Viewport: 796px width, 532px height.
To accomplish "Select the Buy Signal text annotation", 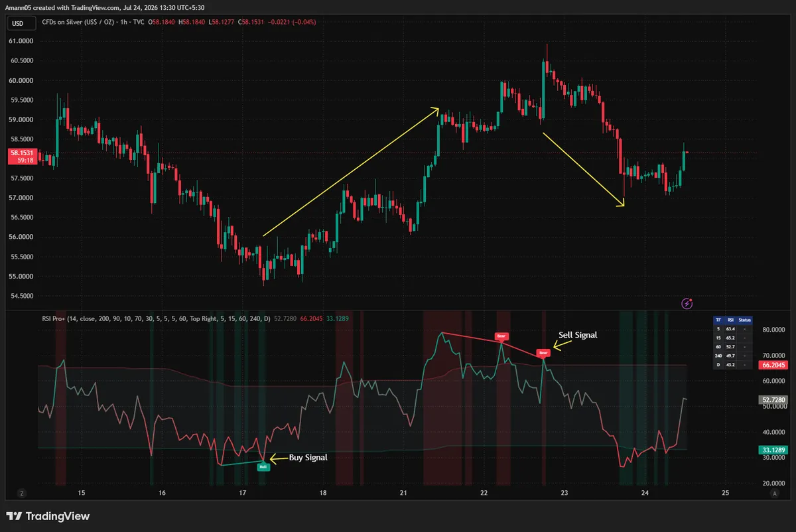I will coord(308,458).
